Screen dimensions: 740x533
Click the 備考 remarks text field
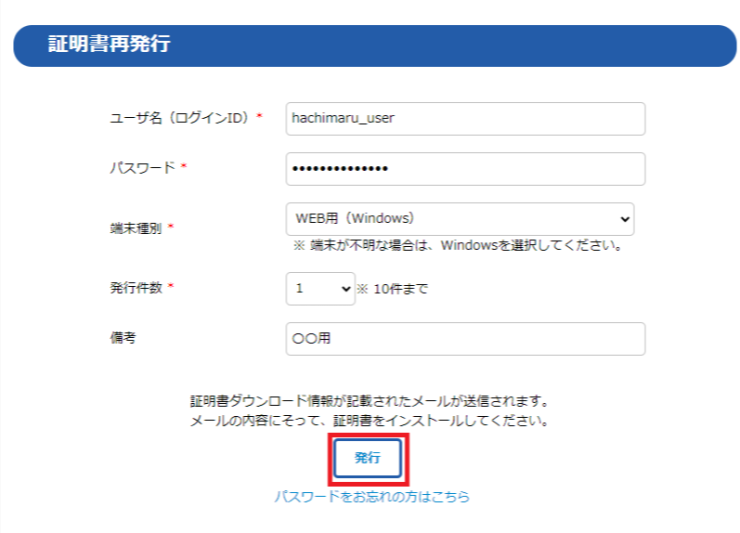(465, 339)
